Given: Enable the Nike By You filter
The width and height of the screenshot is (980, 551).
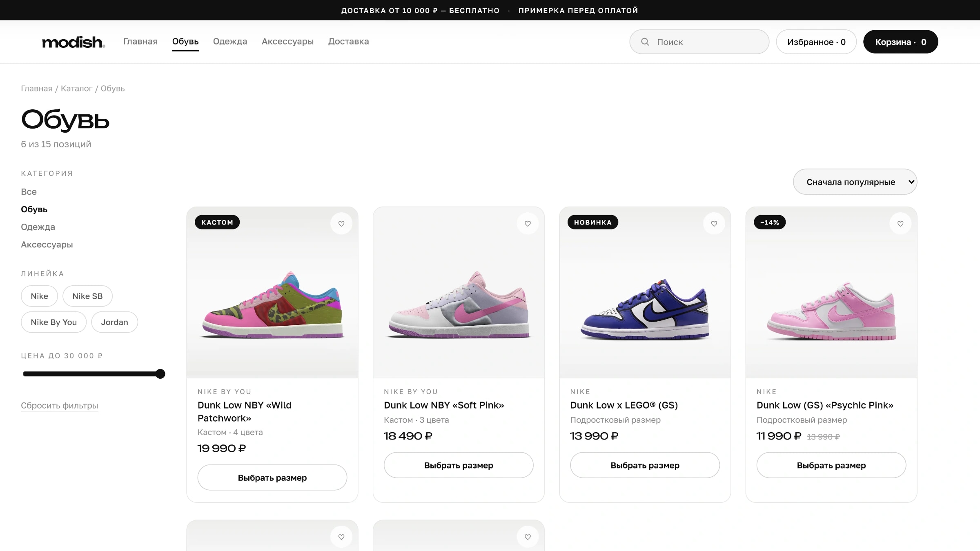Looking at the screenshot, I should point(53,322).
